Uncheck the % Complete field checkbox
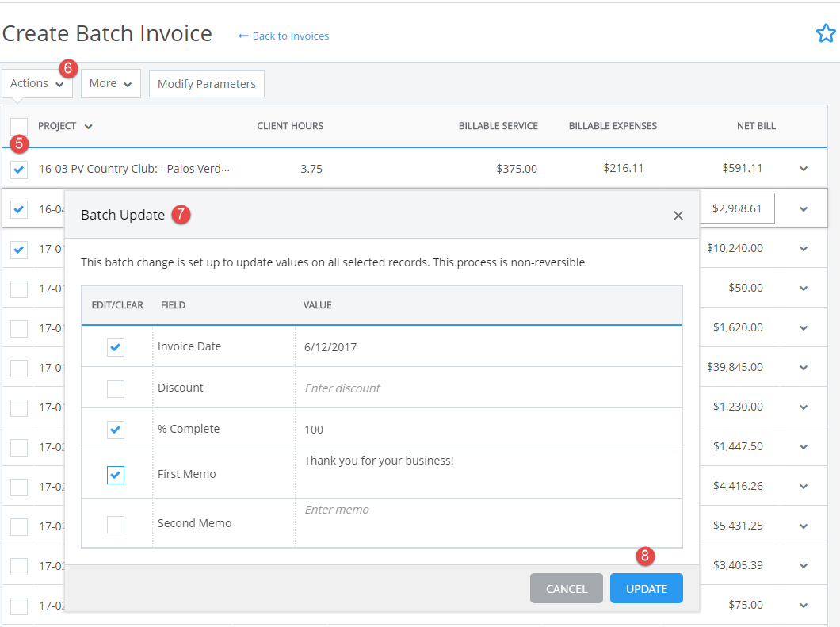 pos(116,430)
